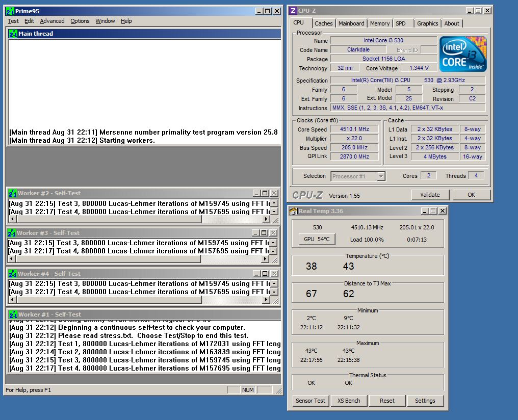Maximize the Worker #4 Self-Test window
The image size is (518, 420).
265,274
